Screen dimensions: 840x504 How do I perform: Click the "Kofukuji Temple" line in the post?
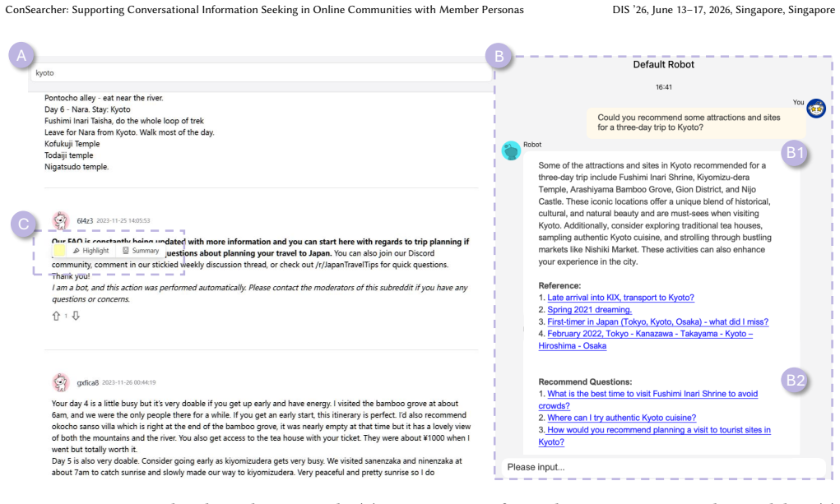(x=72, y=144)
